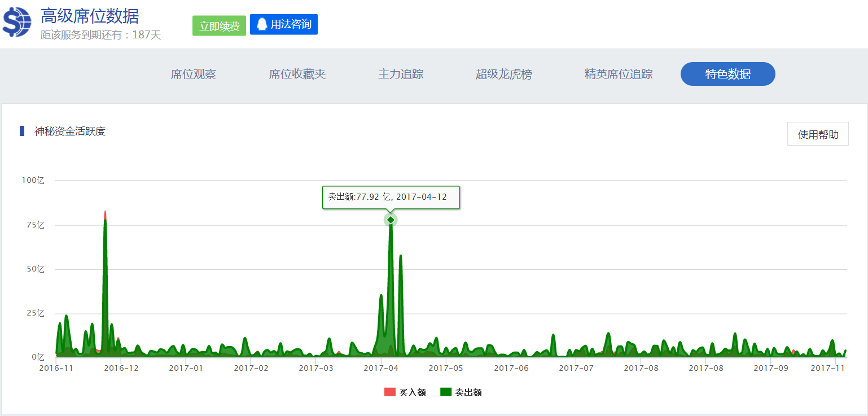Select the 特色数据 active tab

pyautogui.click(x=727, y=74)
